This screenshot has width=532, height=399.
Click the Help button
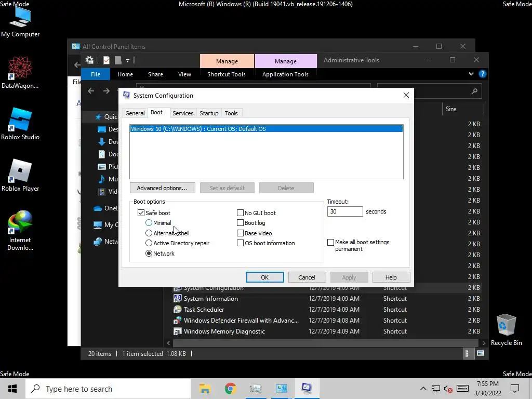click(x=391, y=277)
